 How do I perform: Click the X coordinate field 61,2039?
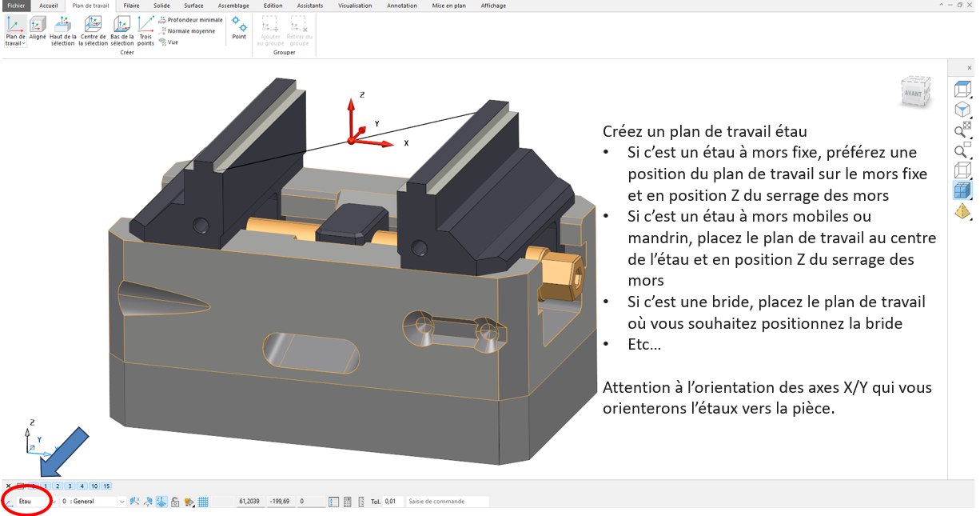click(x=249, y=502)
